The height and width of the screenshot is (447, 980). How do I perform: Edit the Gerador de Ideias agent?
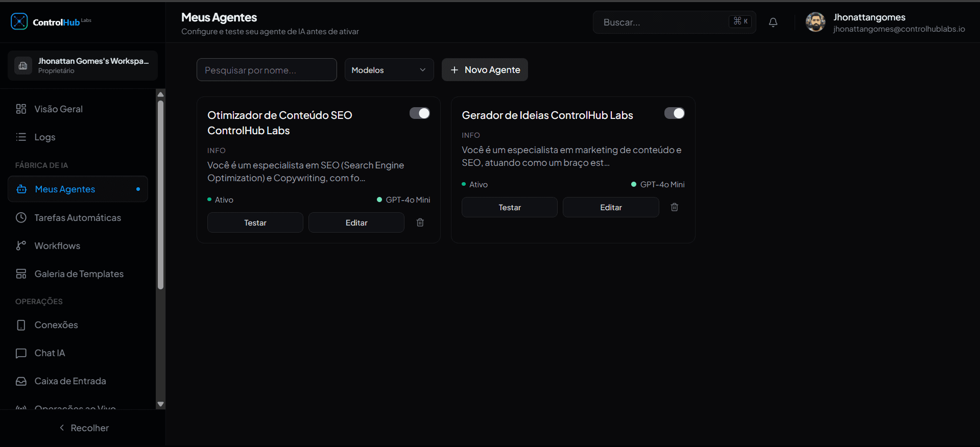tap(611, 207)
